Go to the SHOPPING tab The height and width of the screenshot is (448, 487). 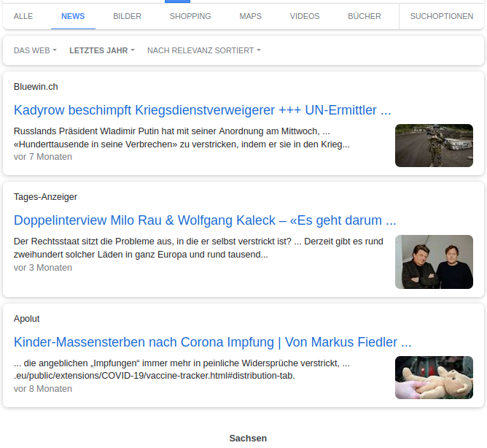pyautogui.click(x=190, y=16)
